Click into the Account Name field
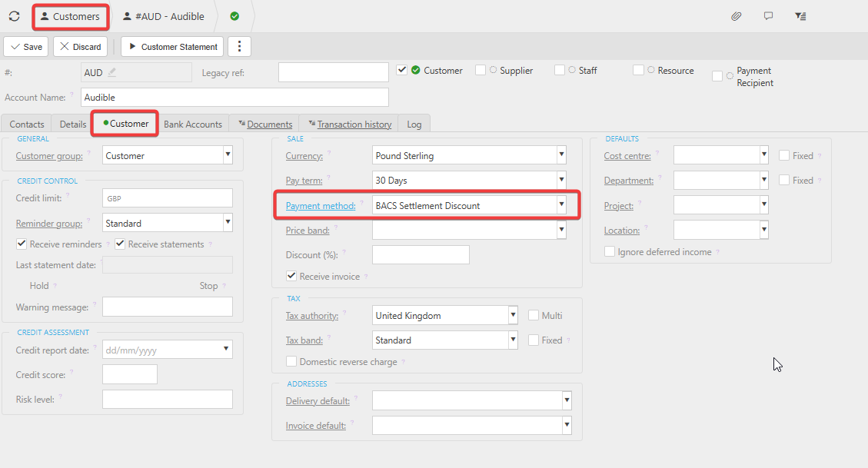 [234, 98]
